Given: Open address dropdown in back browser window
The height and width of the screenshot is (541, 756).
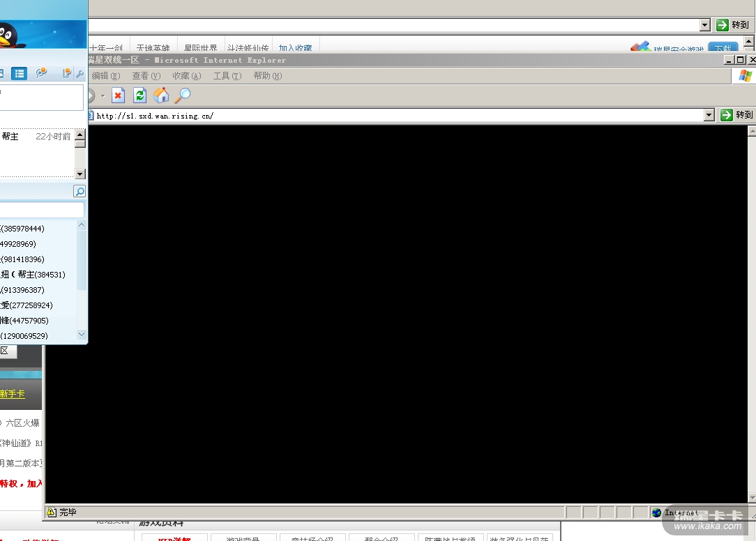Looking at the screenshot, I should 705,25.
